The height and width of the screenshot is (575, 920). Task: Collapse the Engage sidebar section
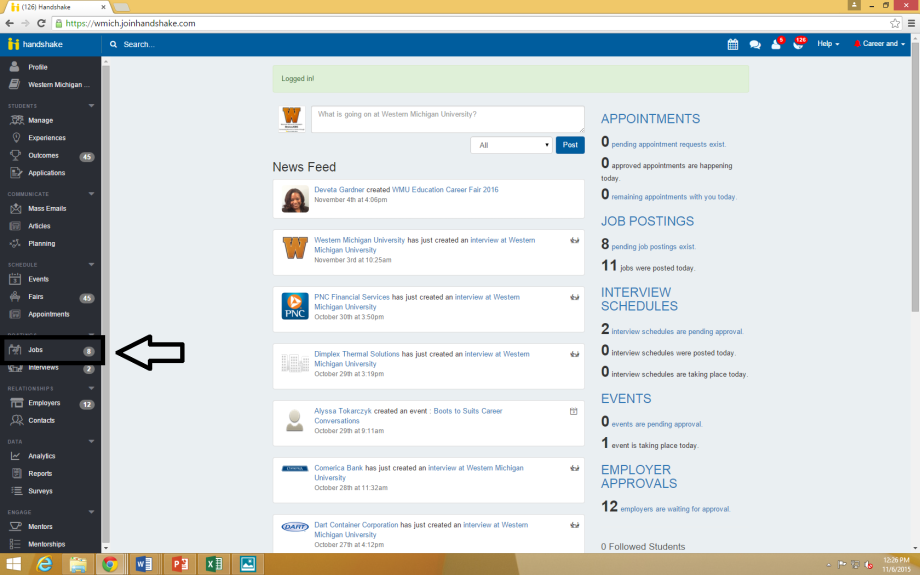point(92,512)
